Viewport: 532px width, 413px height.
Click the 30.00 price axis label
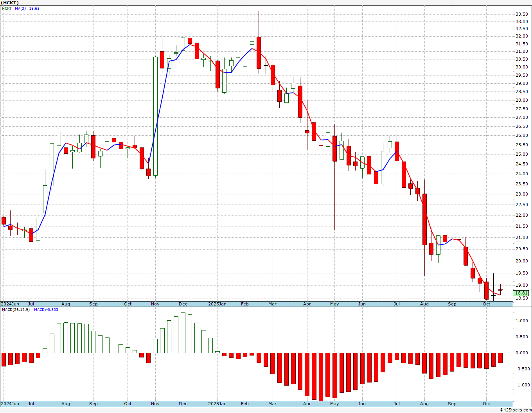(521, 67)
